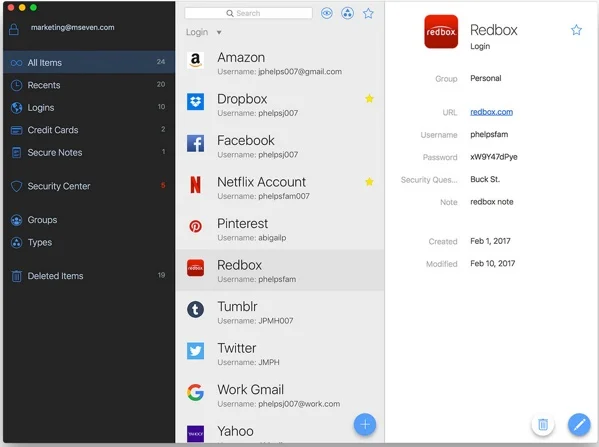Open the Work Gmail entry
The width and height of the screenshot is (599, 447).
point(280,396)
